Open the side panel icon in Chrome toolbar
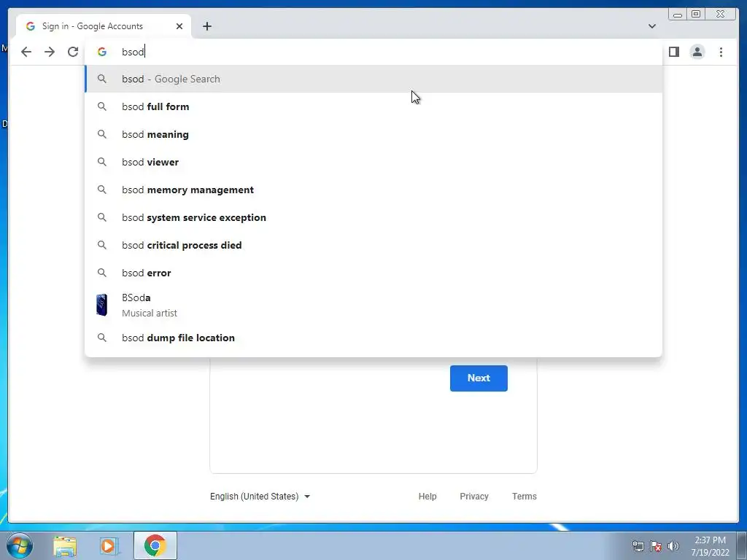 coord(673,52)
